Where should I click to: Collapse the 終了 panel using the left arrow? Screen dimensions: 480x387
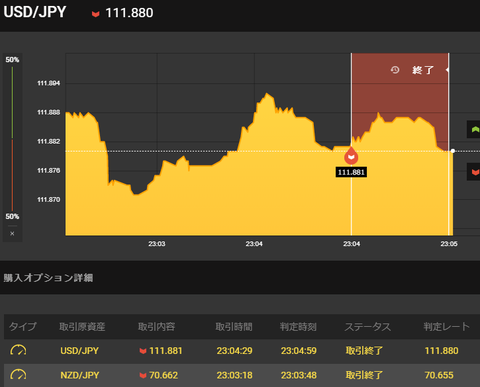point(447,70)
